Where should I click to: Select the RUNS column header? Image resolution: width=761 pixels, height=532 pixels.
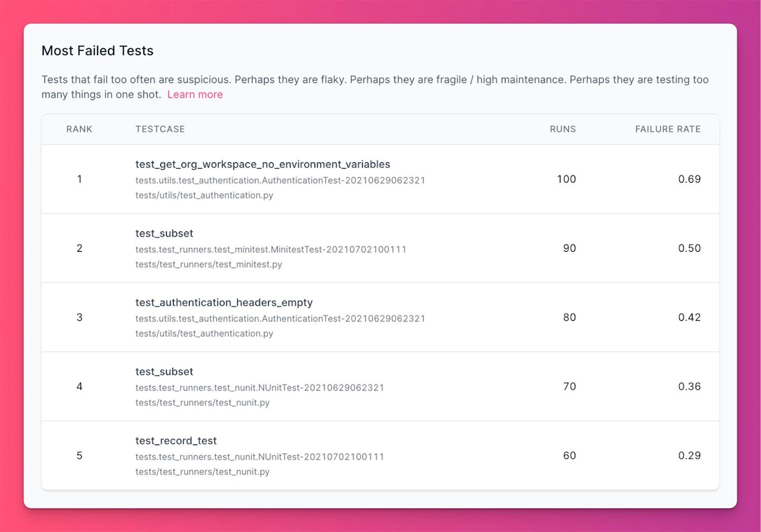point(563,129)
